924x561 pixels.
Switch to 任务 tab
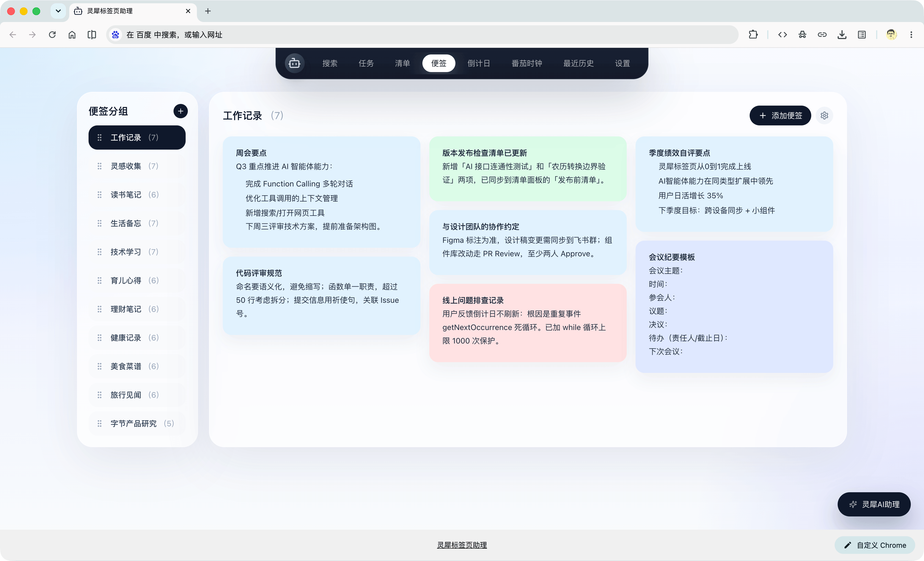[366, 63]
